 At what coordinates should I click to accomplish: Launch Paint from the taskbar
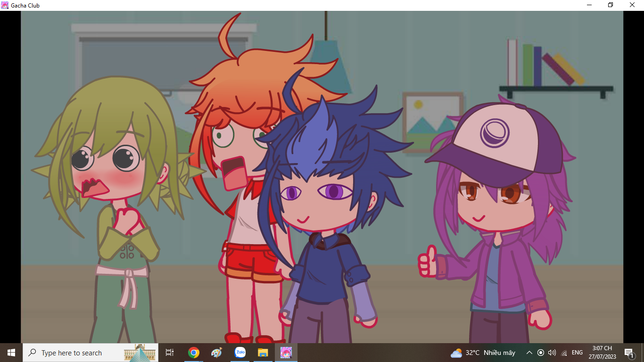(x=216, y=353)
